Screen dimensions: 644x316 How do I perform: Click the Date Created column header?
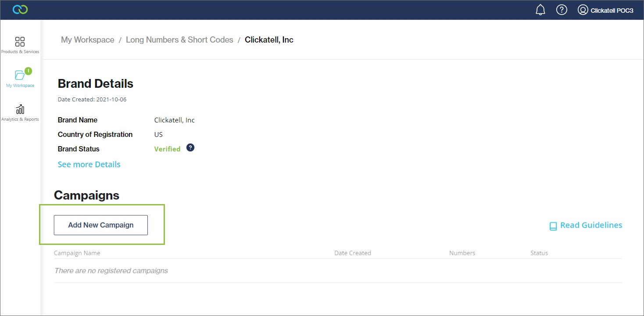click(x=352, y=253)
